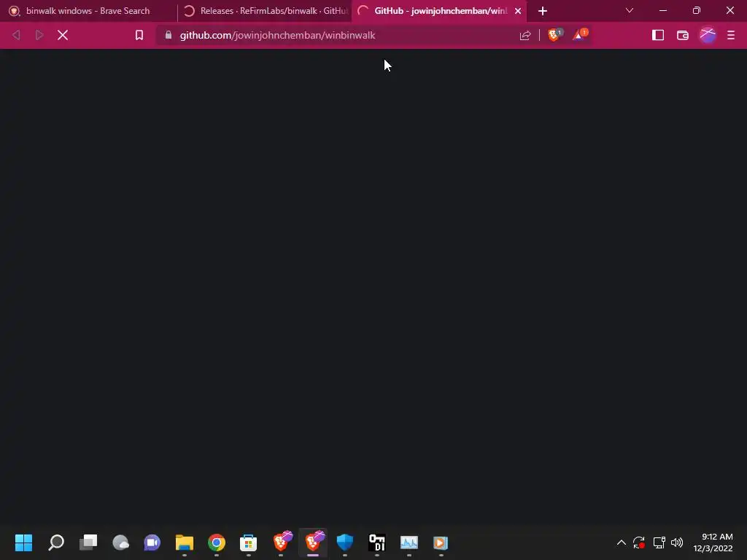Click the github.com address bar

tap(343, 35)
